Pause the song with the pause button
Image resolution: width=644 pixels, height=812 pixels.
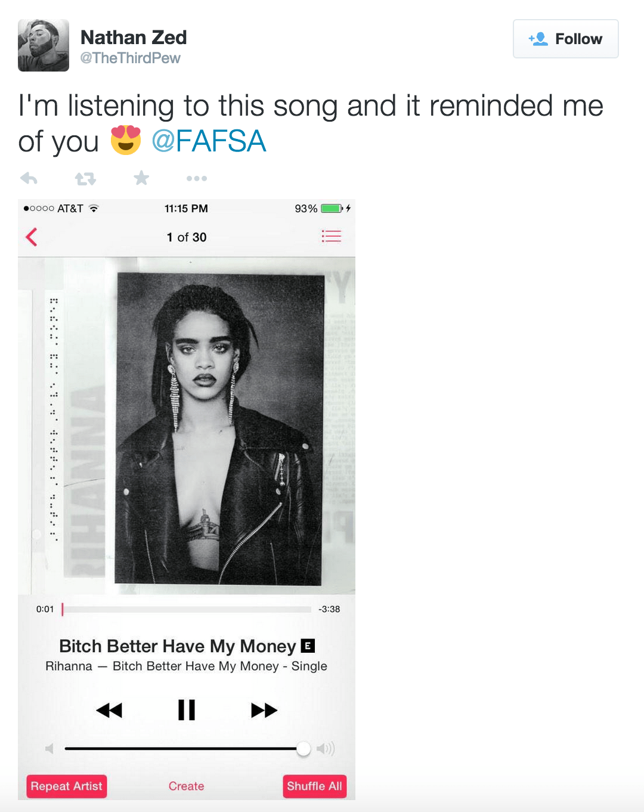click(x=187, y=709)
